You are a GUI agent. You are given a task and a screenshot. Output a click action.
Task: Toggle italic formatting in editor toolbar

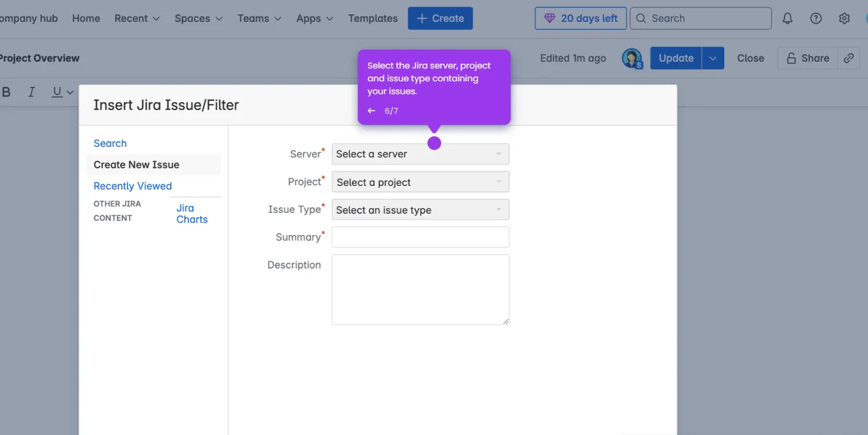[31, 92]
